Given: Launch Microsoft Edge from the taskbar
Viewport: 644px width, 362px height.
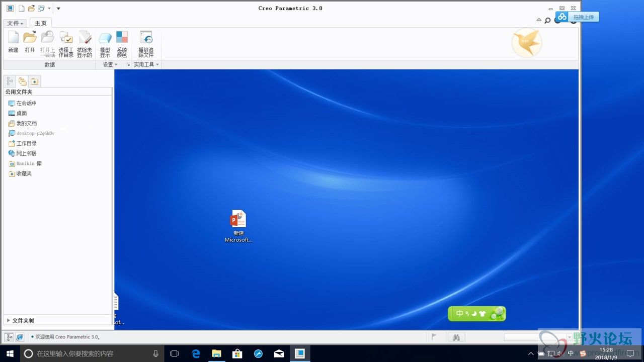Looking at the screenshot, I should 196,353.
